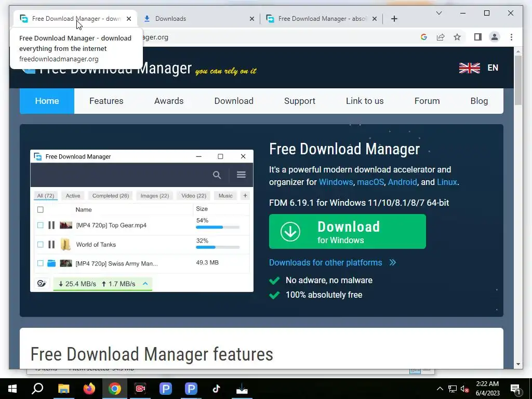The height and width of the screenshot is (399, 532).
Task: Tick checkbox for Top Gear.mp4 row
Action: (x=41, y=225)
